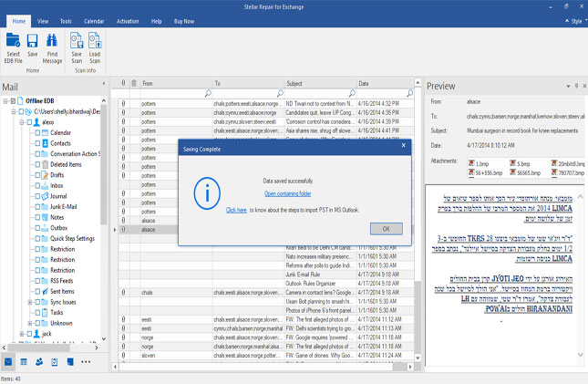Select the 'sloven' message row
The height and width of the screenshot is (384, 588).
click(x=266, y=355)
